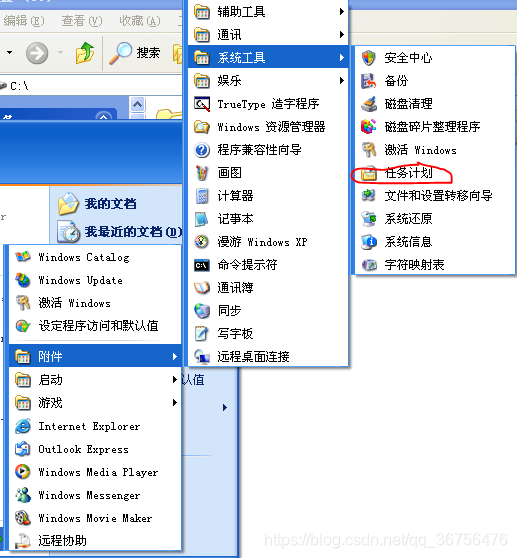Open 我的文档 in Start menu
Image resolution: width=517 pixels, height=558 pixels.
[97, 204]
